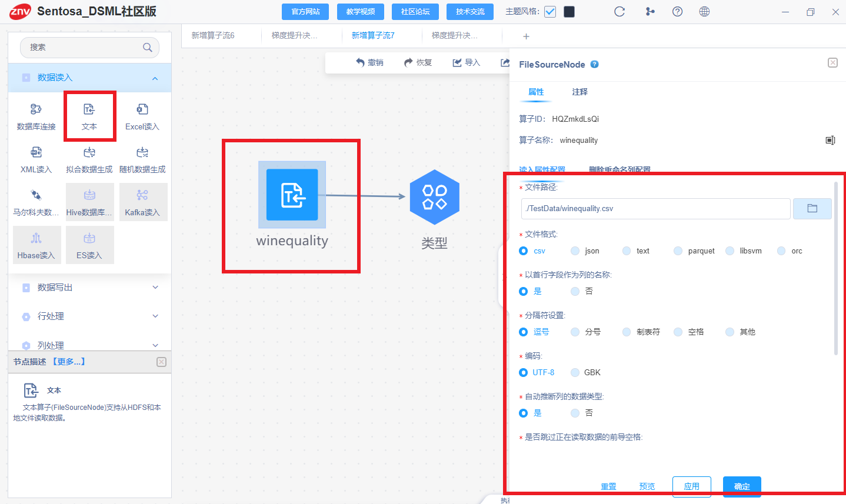Click 重置 reset link
This screenshot has width=846, height=504.
pyautogui.click(x=608, y=486)
